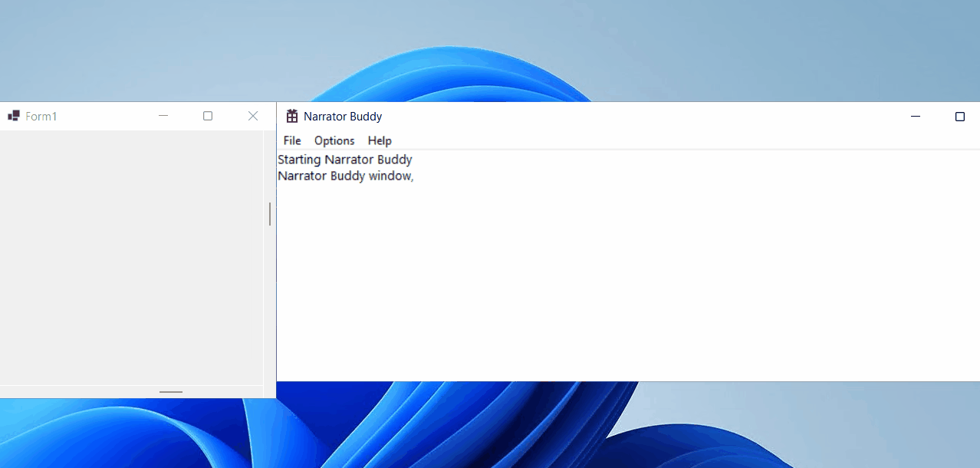
Task: Select the line reading Narrator Buddy window
Action: pyautogui.click(x=345, y=176)
